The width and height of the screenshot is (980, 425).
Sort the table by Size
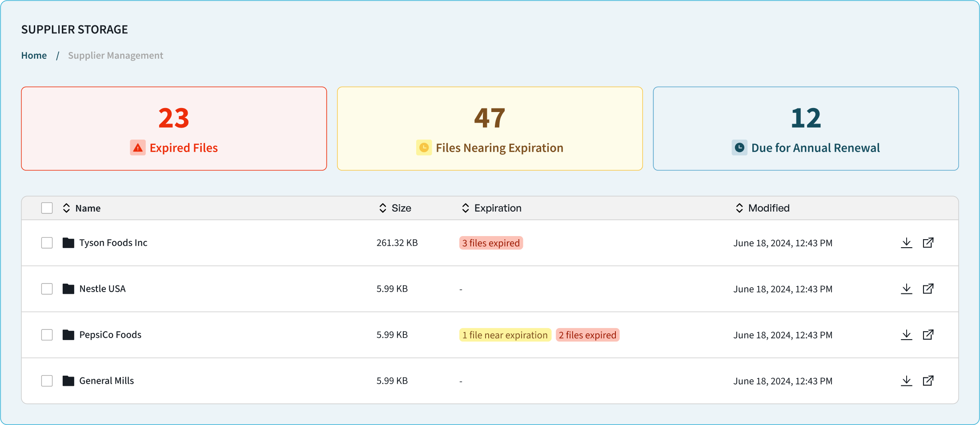point(382,208)
